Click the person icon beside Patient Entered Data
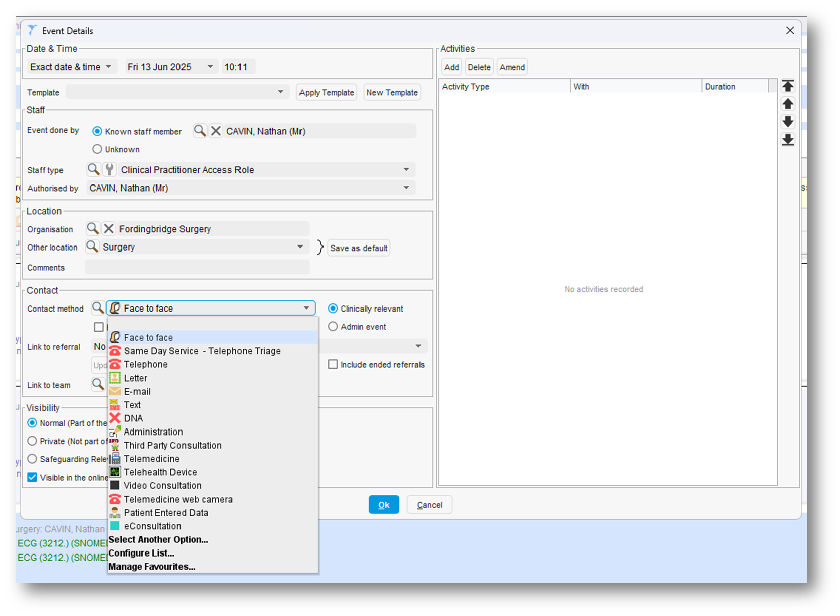 pos(115,513)
